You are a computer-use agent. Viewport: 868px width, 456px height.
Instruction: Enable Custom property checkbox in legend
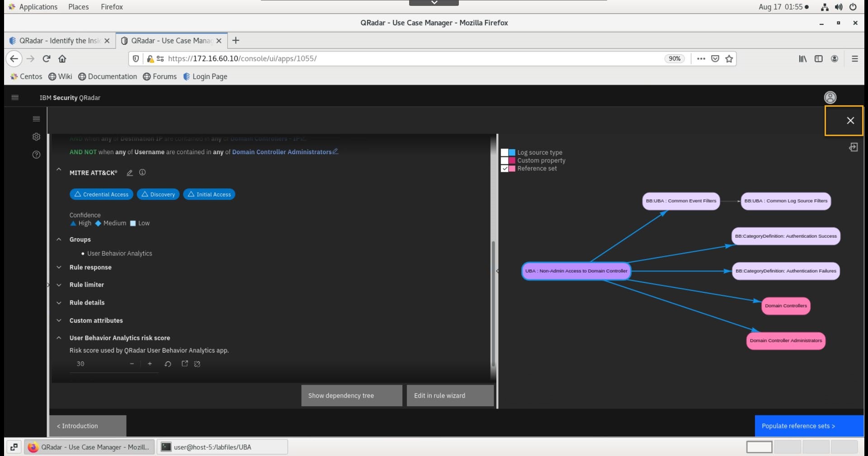[x=505, y=160]
